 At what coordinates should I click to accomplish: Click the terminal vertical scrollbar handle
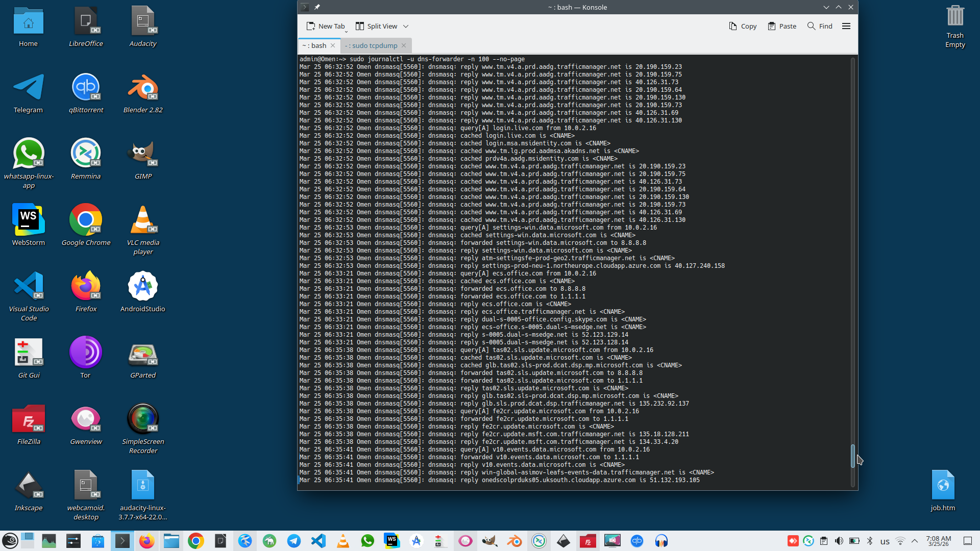(852, 456)
